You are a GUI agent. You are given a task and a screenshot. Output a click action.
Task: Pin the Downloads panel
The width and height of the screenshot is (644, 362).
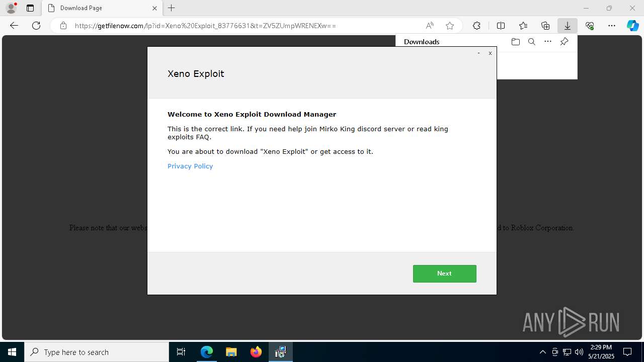point(565,42)
